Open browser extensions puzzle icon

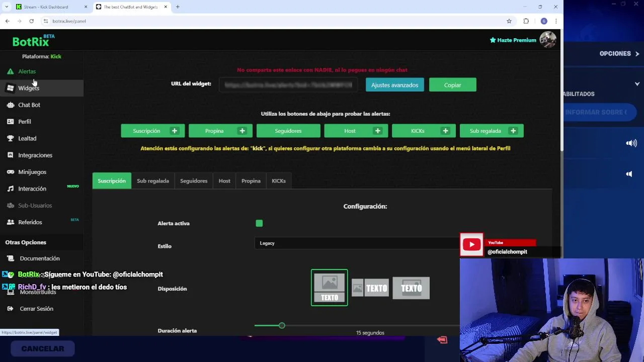click(x=526, y=21)
